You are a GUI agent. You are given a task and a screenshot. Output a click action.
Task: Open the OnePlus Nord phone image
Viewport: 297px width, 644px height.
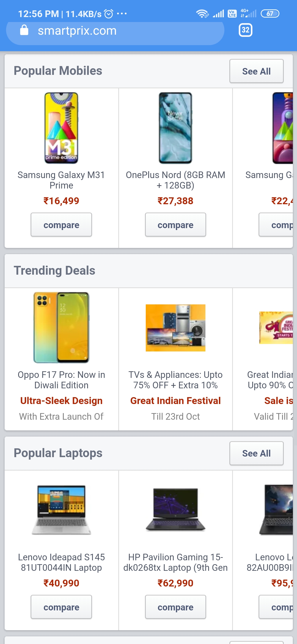[175, 128]
